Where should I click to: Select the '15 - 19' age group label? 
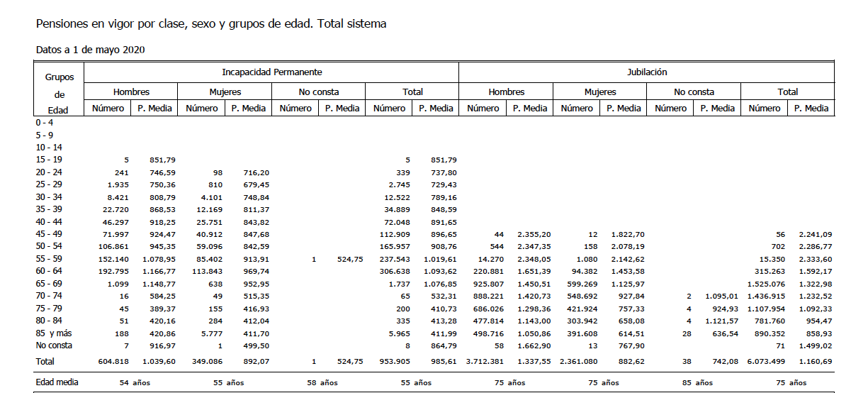48,160
